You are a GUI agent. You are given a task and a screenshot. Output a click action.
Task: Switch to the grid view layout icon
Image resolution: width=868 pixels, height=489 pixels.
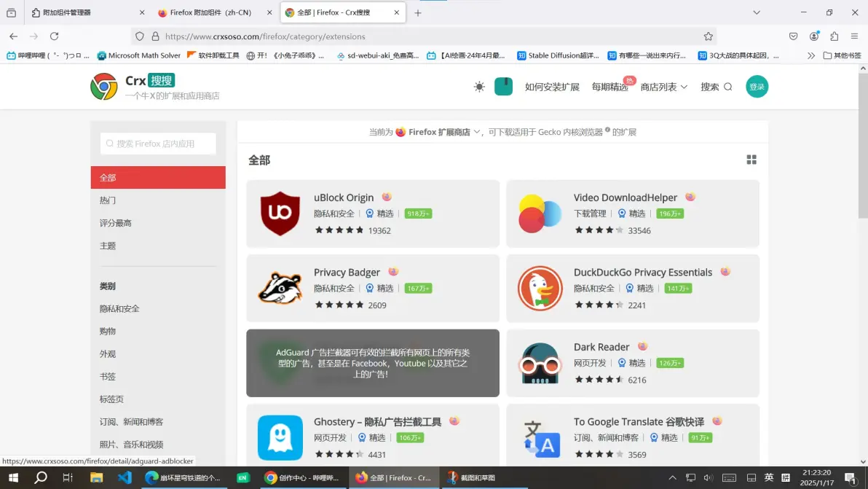click(751, 160)
